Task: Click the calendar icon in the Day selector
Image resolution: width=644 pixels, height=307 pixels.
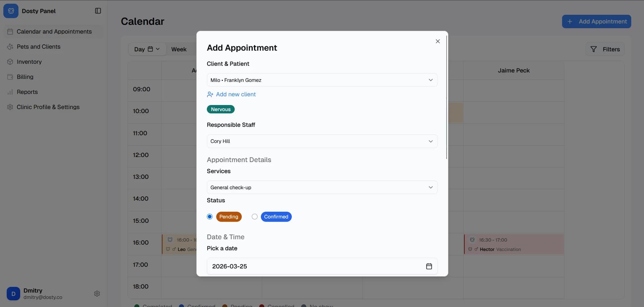Action: 150,49
